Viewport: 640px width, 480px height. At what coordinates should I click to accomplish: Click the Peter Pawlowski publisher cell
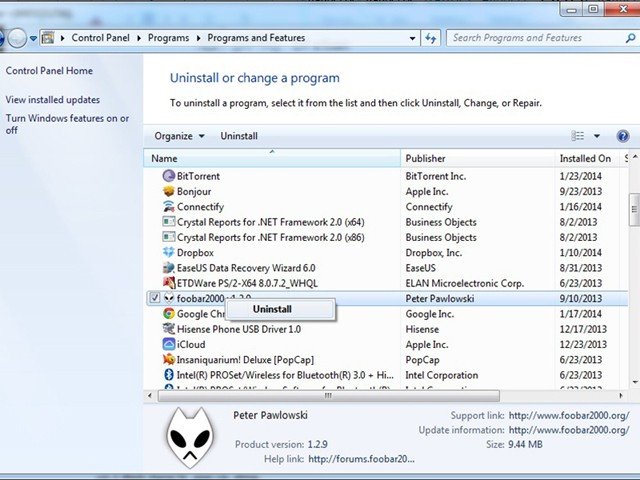click(440, 298)
